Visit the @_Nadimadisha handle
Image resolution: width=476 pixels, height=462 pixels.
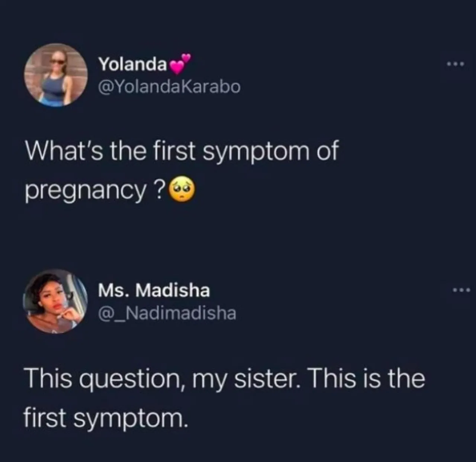167,313
